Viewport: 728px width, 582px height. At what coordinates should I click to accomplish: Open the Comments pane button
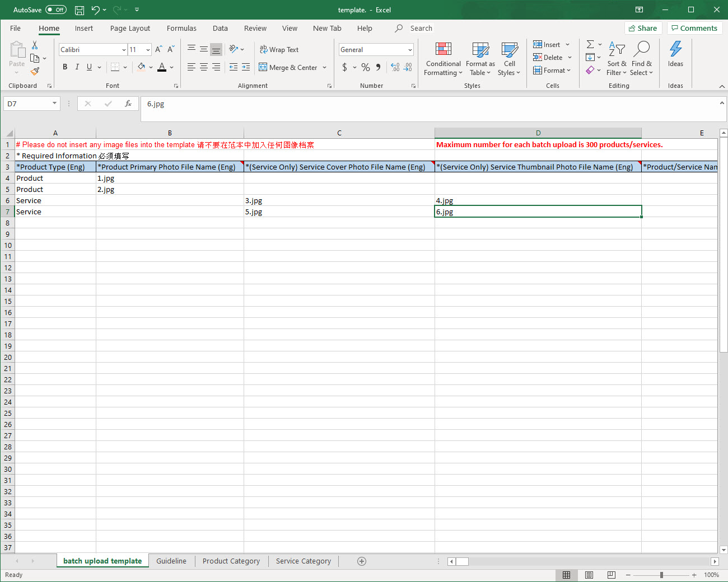pos(694,29)
